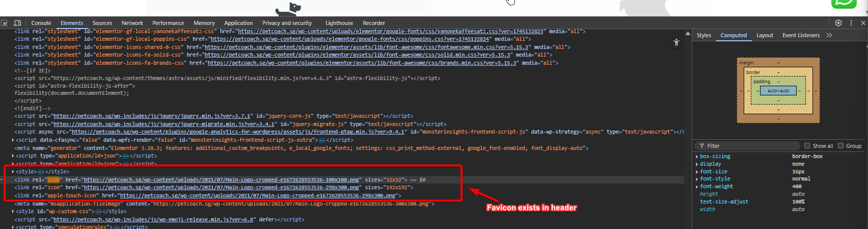Toggle the device toolbar icon
Image resolution: width=868 pixels, height=229 pixels.
pos(17,23)
